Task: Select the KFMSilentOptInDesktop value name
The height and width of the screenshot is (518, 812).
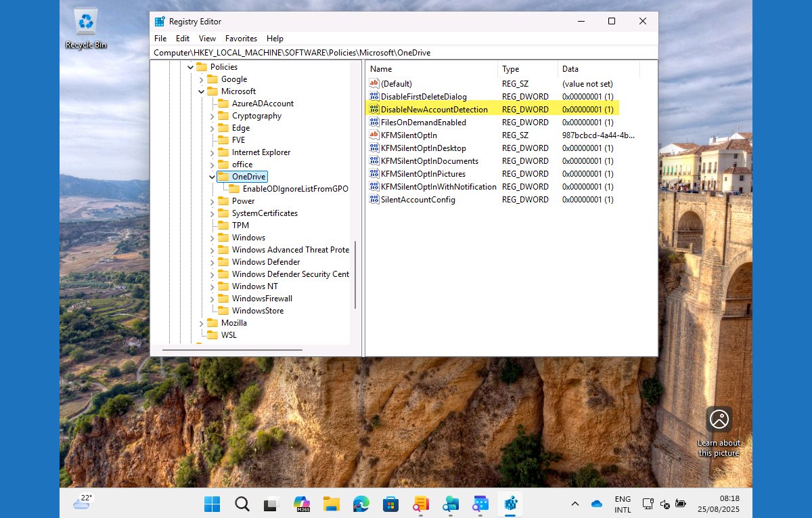Action: click(x=424, y=148)
